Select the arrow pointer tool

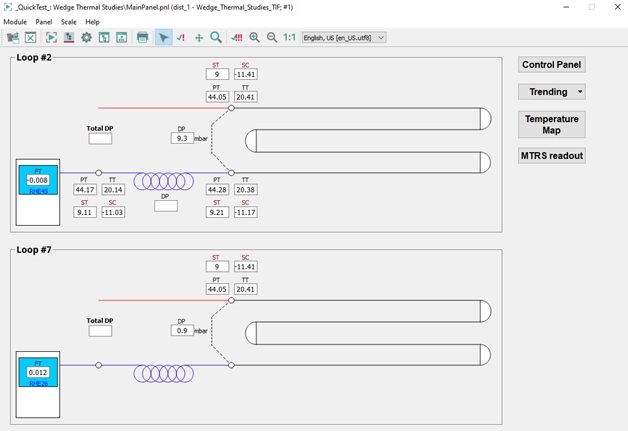coord(163,38)
